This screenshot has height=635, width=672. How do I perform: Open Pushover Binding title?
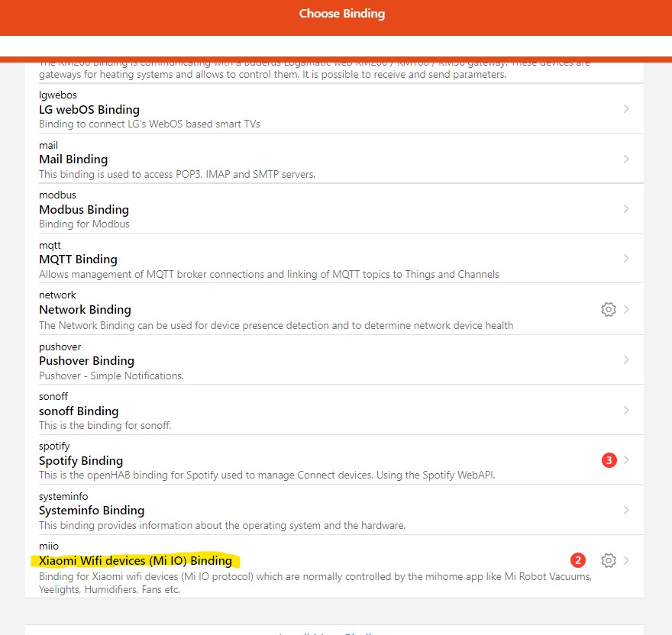pyautogui.click(x=86, y=361)
